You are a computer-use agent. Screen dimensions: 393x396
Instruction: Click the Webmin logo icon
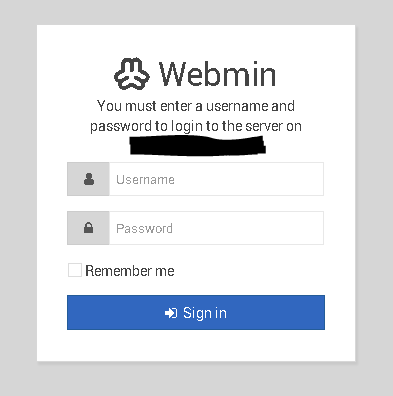pos(132,74)
